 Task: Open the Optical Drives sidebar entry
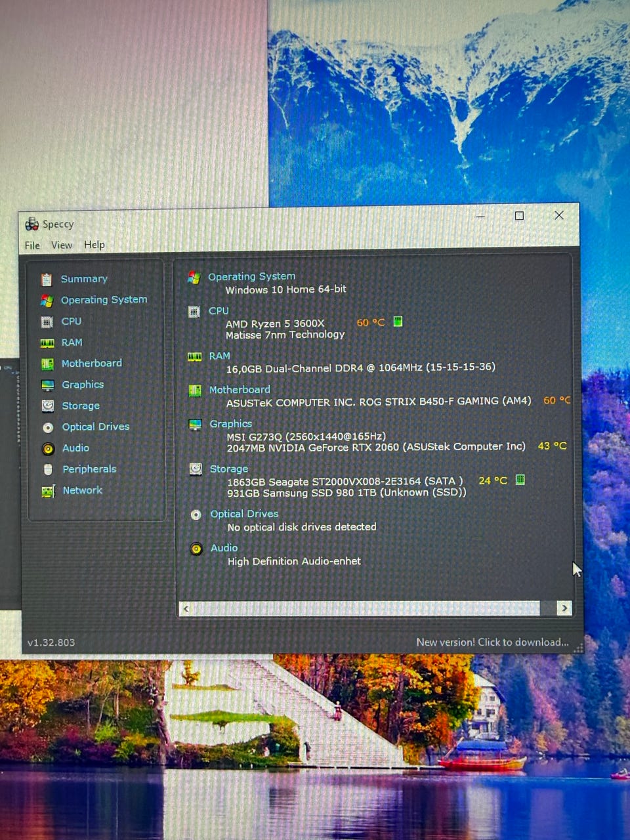click(96, 427)
